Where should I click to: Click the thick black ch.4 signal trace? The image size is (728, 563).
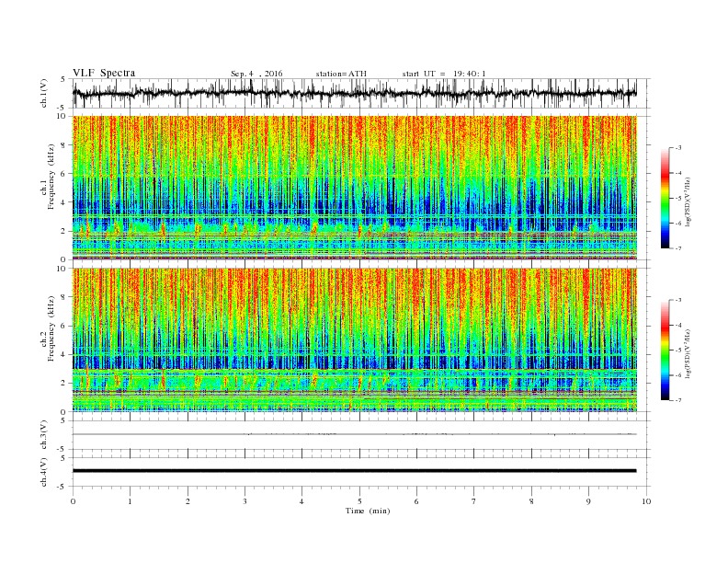354,471
